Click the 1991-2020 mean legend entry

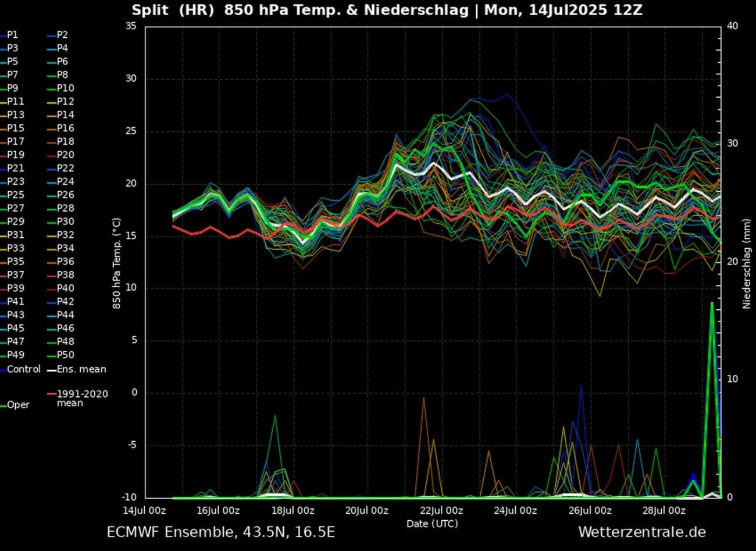pos(81,399)
